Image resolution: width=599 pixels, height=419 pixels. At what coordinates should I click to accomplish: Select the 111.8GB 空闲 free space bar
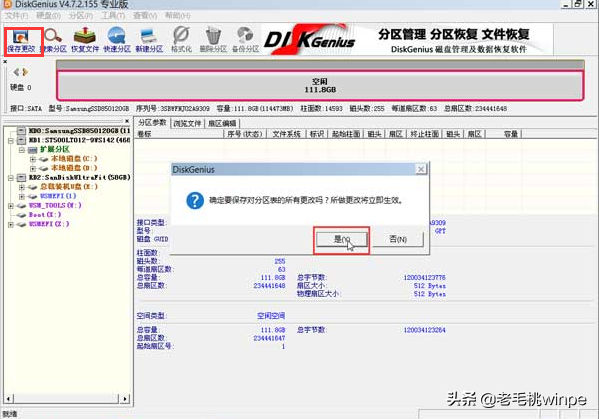point(320,86)
